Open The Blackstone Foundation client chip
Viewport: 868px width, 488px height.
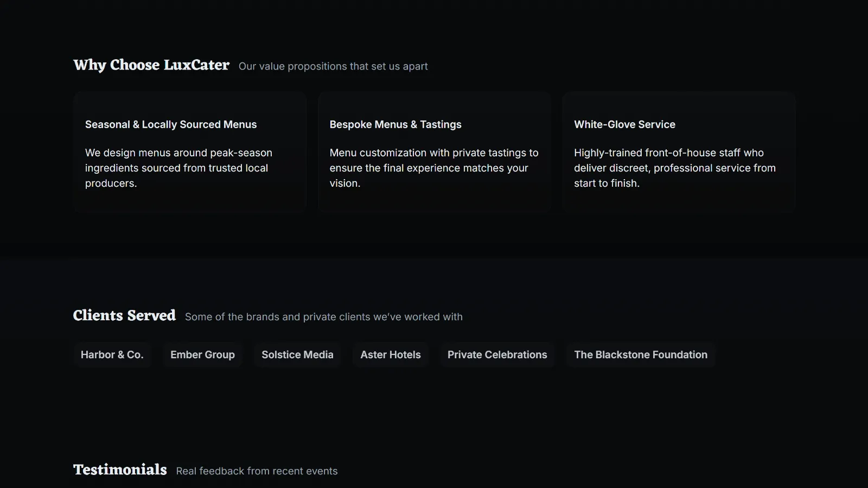point(641,354)
